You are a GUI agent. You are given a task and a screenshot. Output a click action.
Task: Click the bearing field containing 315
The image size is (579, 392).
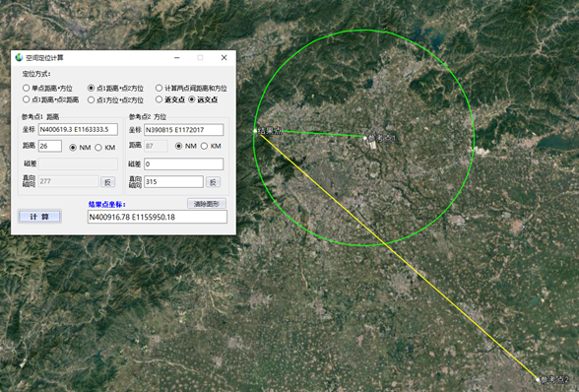(x=173, y=182)
